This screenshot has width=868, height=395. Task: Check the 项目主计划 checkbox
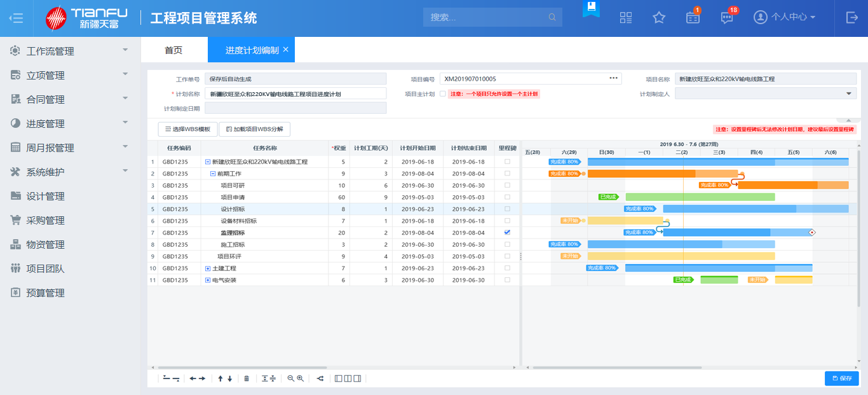tap(443, 94)
